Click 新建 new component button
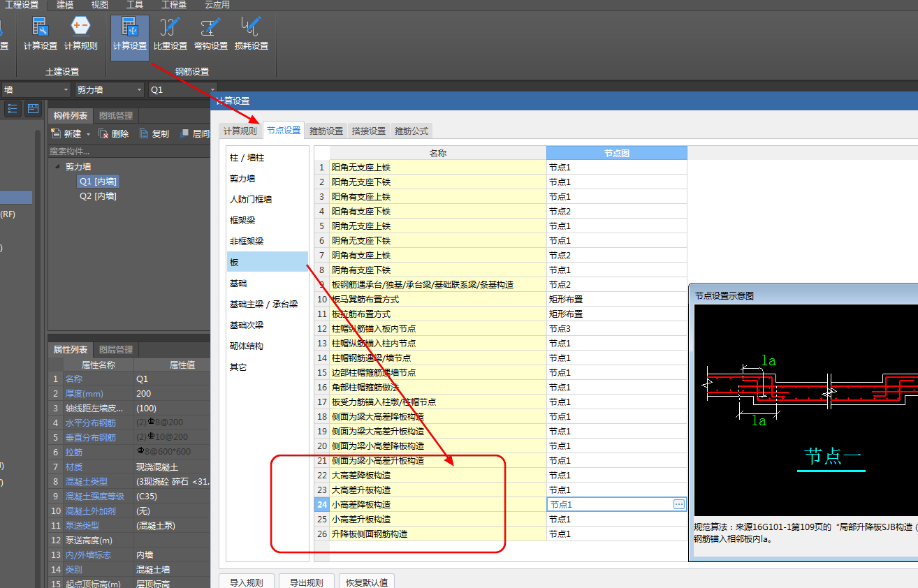The image size is (918, 588). click(67, 133)
